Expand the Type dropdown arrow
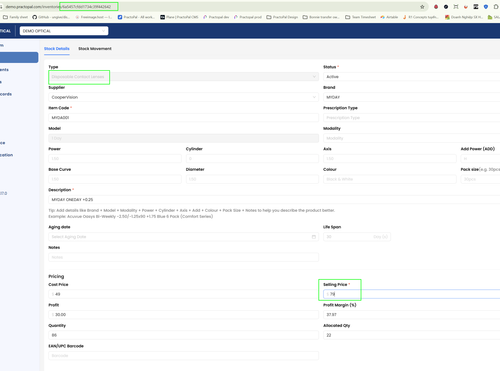 (x=314, y=77)
